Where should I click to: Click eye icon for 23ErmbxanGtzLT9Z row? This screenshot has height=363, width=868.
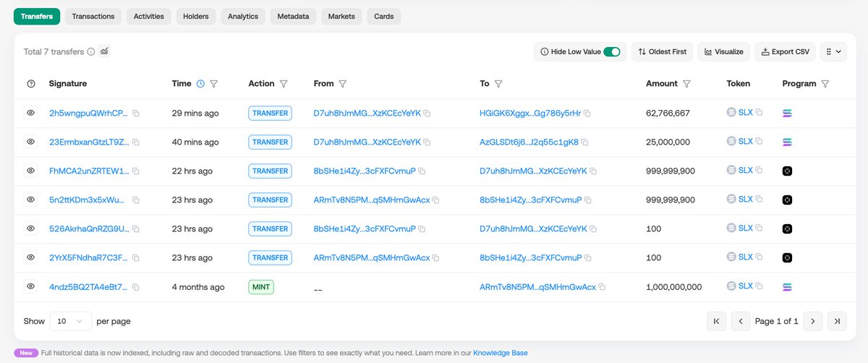point(31,142)
